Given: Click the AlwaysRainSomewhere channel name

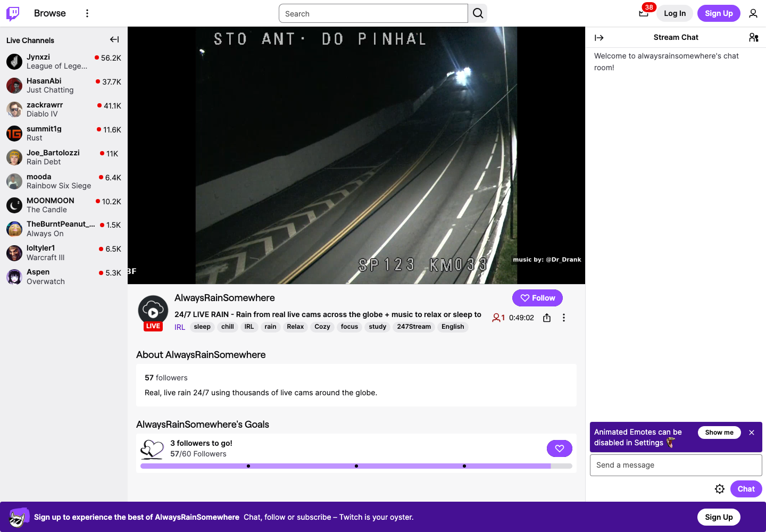Looking at the screenshot, I should 224,298.
